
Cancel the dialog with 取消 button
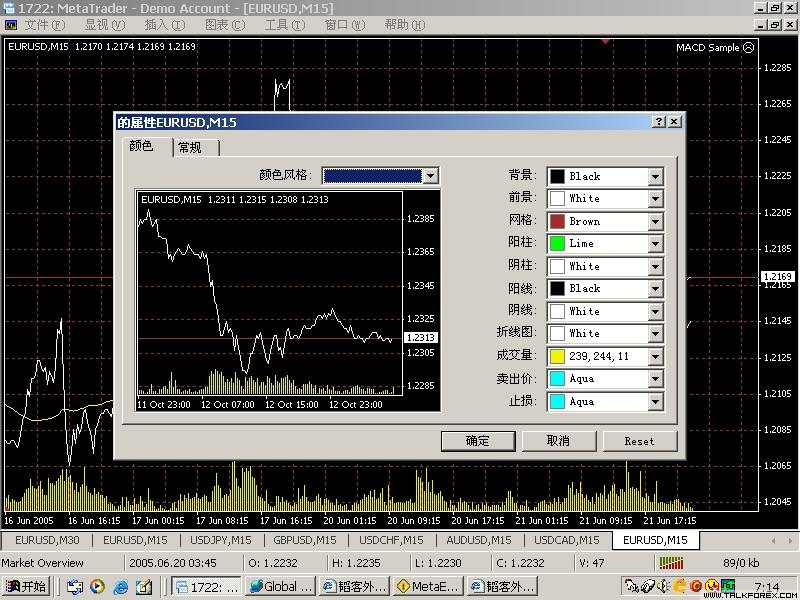coord(559,441)
